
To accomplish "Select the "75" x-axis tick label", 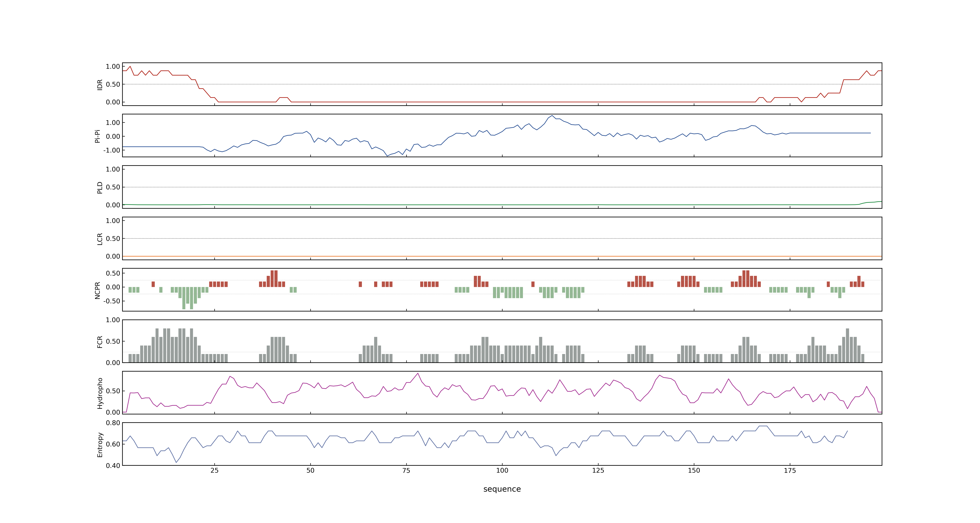I will coord(406,470).
